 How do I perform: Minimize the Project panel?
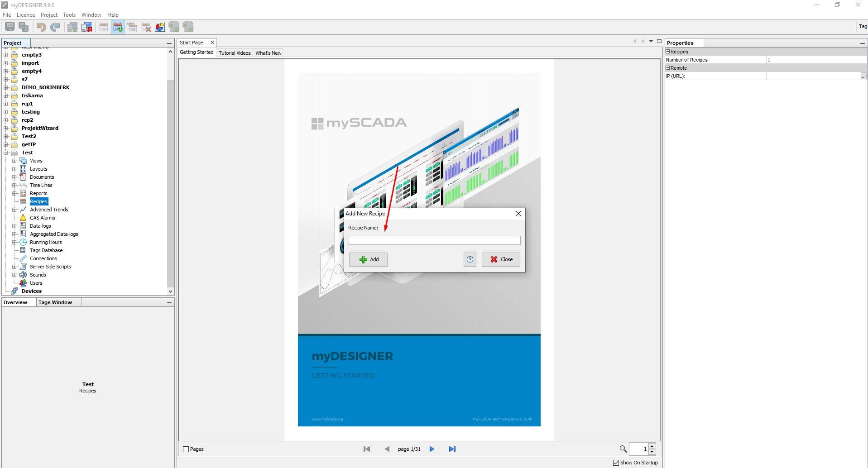click(169, 43)
